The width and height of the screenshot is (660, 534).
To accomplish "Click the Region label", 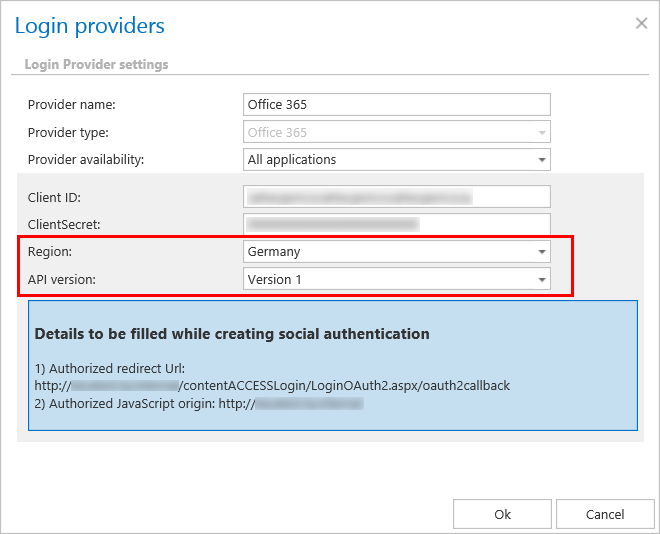I will tap(50, 252).
